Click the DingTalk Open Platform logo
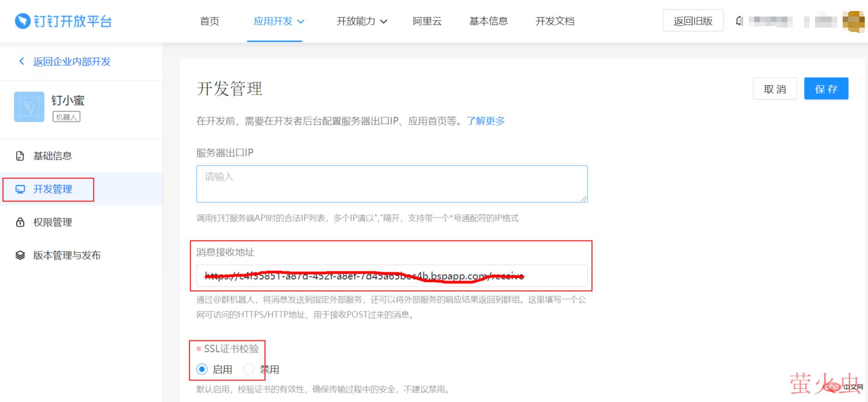This screenshot has height=402, width=868. (x=64, y=21)
